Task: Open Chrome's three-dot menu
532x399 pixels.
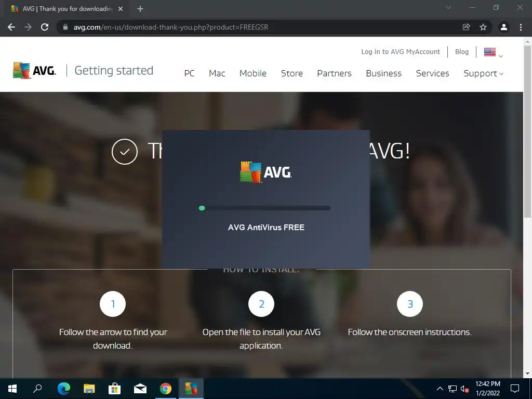Action: (521, 27)
